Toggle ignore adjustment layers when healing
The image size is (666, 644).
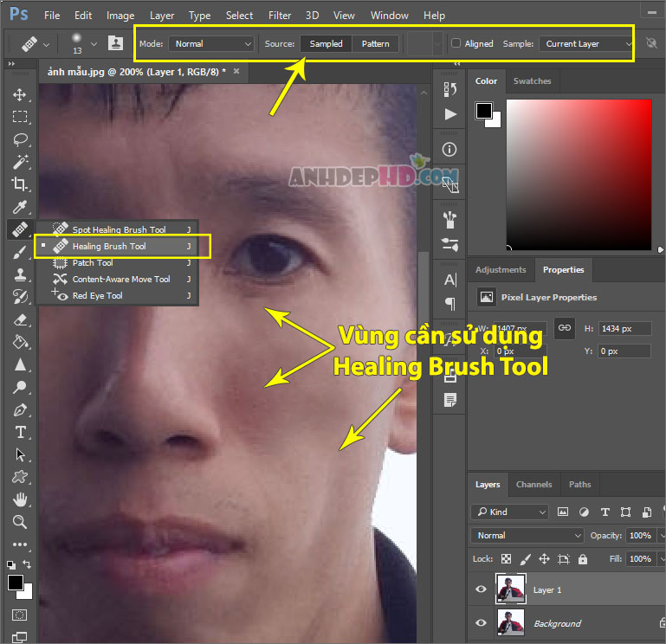651,43
